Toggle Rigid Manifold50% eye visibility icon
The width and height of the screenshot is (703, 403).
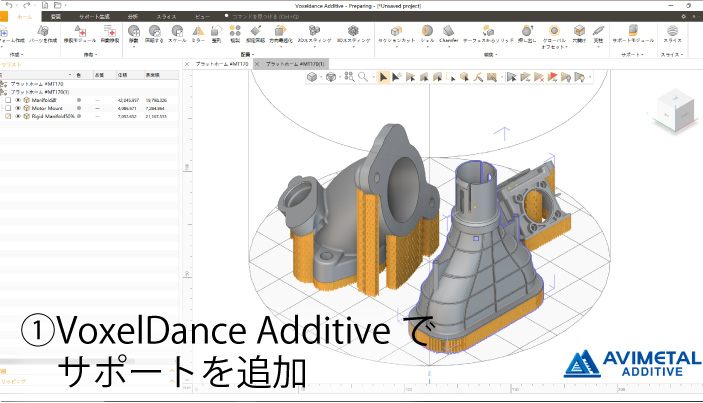pyautogui.click(x=18, y=116)
